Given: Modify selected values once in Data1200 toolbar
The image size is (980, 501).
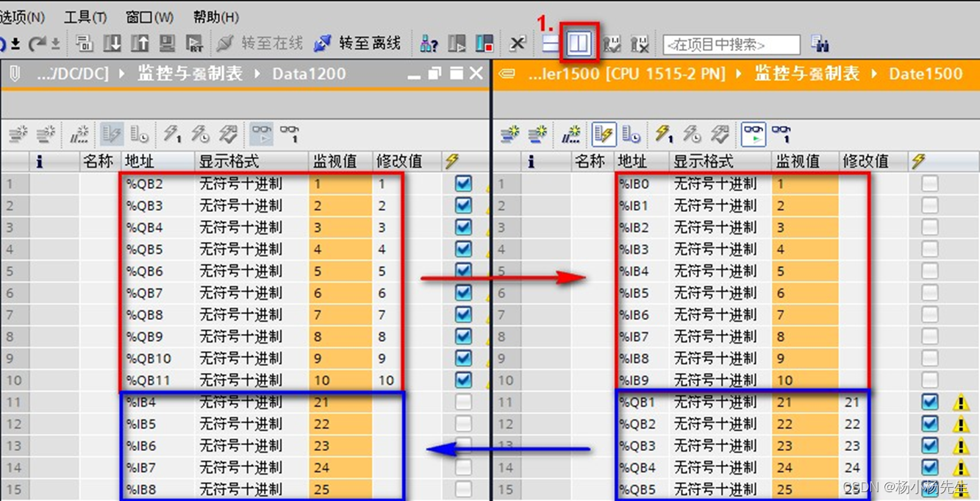Looking at the screenshot, I should [x=171, y=134].
